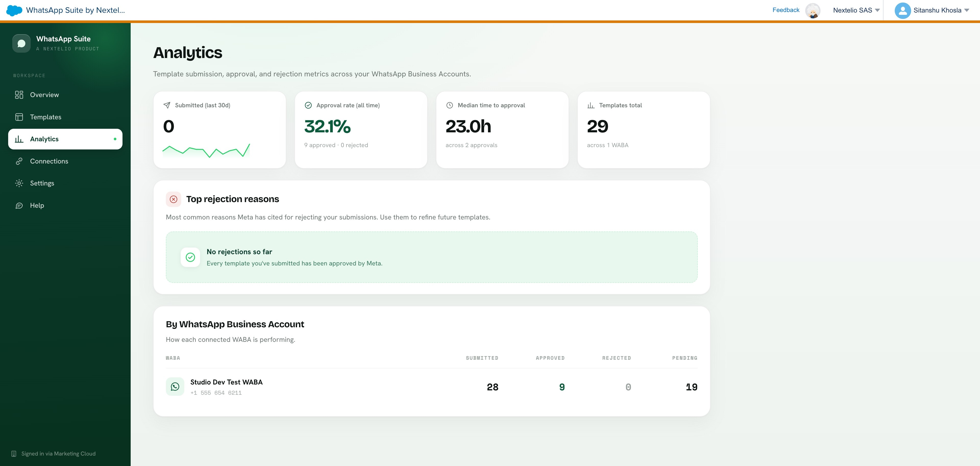Click the submitted count 28 in WABA row

click(x=493, y=387)
